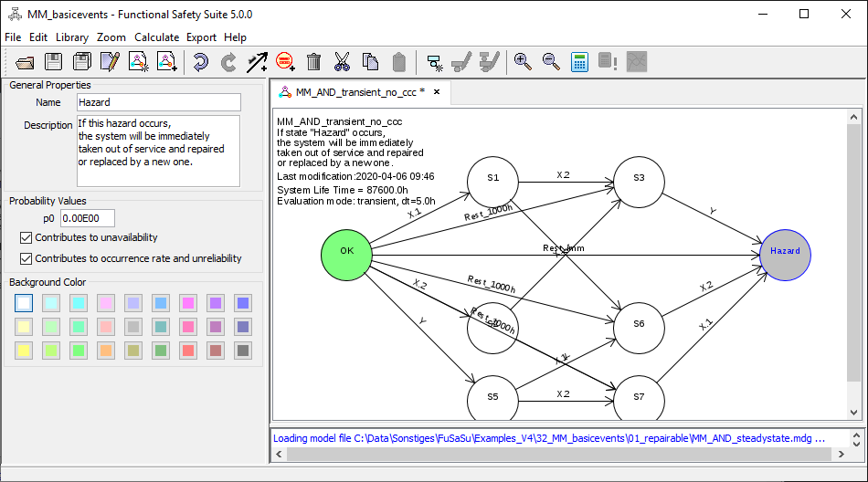Close the MM_AND_transient_no_ccc tab
This screenshot has width=868, height=482.
point(437,92)
